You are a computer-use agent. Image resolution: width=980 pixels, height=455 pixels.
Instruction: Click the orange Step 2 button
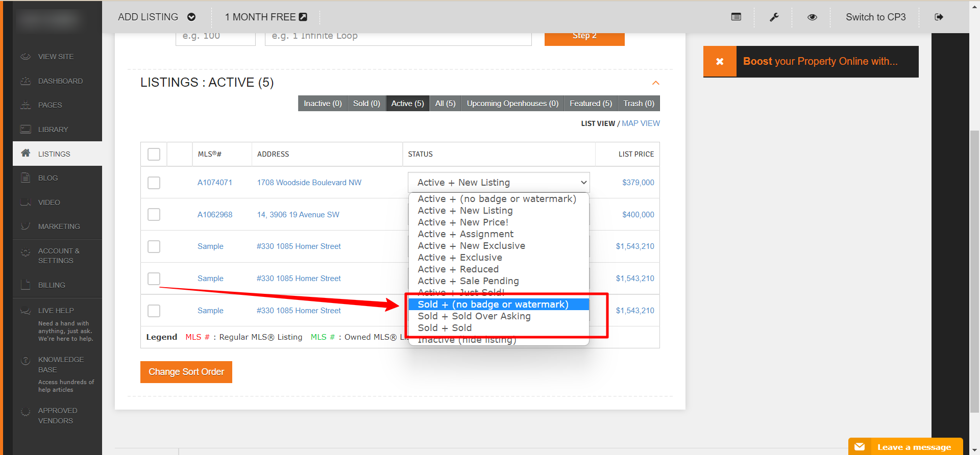tap(584, 39)
